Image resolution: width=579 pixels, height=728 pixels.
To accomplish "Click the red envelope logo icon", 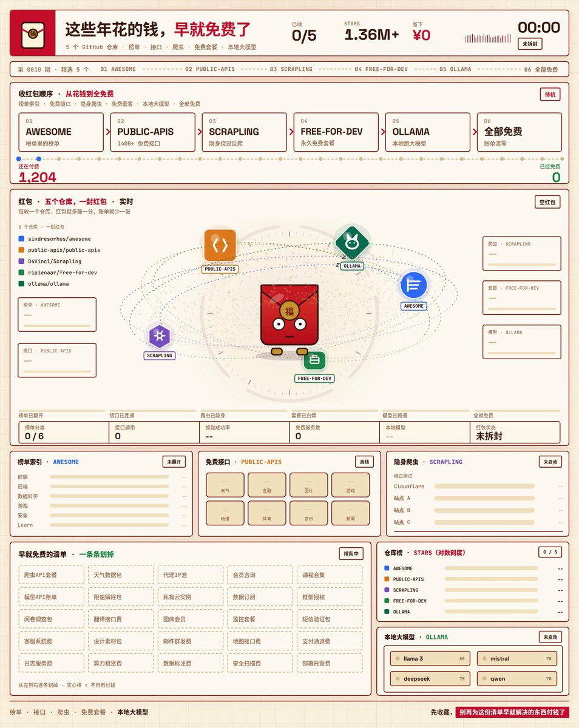I will (33, 35).
